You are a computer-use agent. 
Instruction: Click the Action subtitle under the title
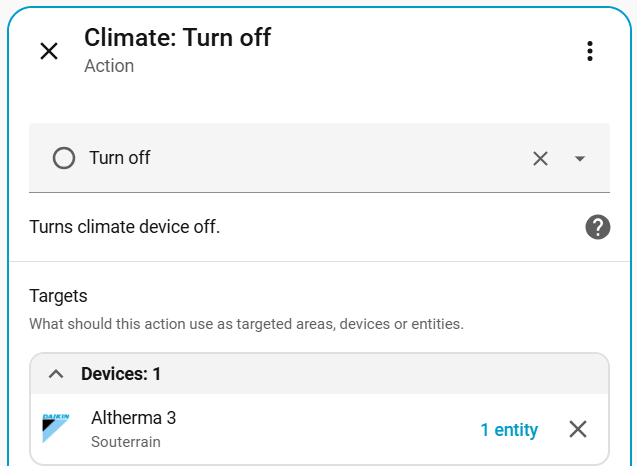[x=109, y=66]
